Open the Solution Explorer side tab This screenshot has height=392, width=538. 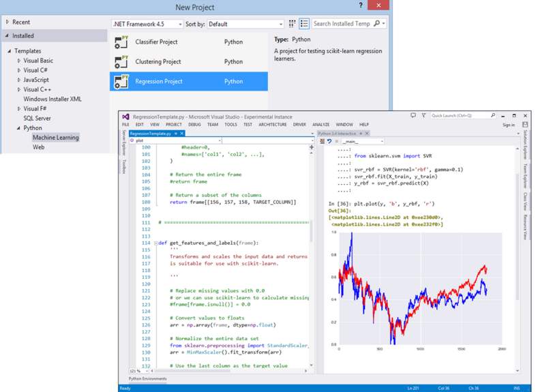point(525,145)
